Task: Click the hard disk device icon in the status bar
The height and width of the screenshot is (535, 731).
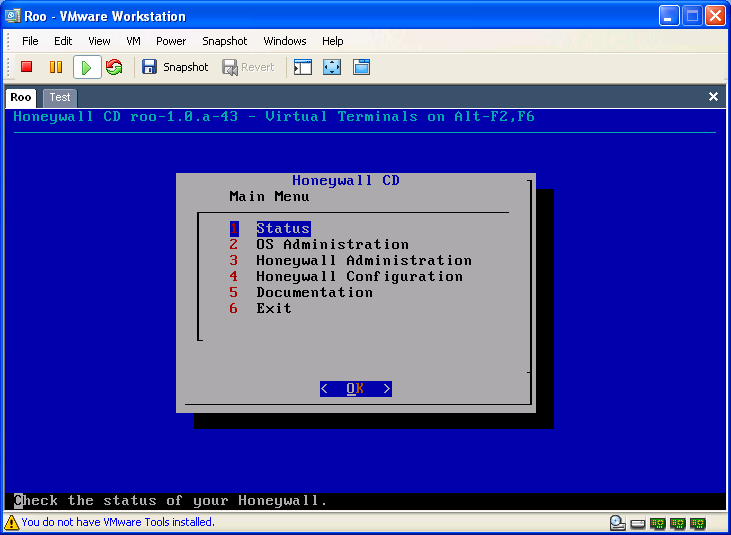Action: click(638, 524)
